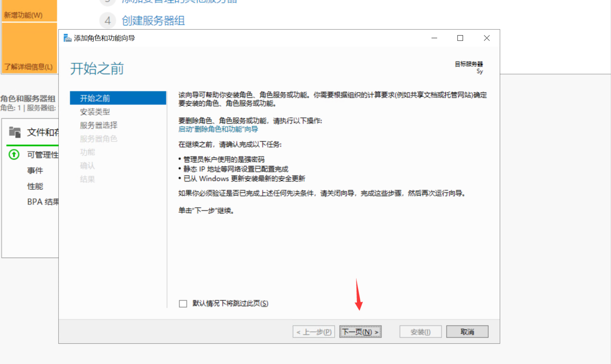Open the Events item in the tile

tap(35, 171)
